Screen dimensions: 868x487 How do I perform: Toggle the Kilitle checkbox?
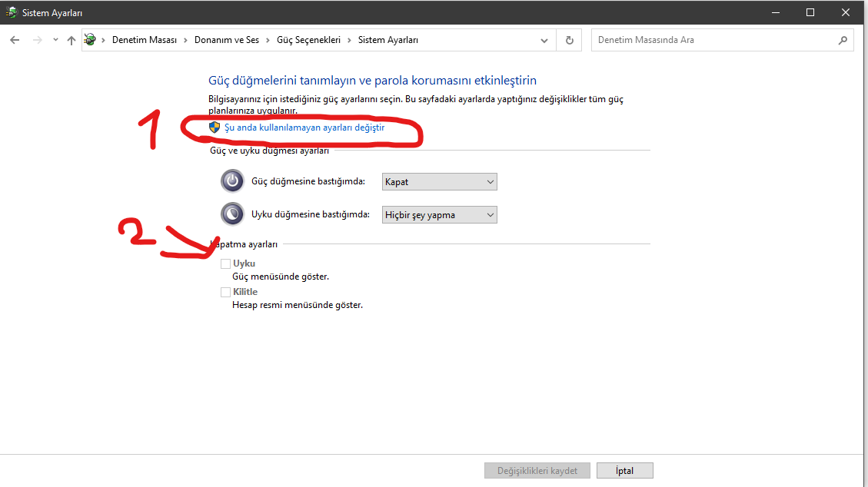tap(225, 292)
